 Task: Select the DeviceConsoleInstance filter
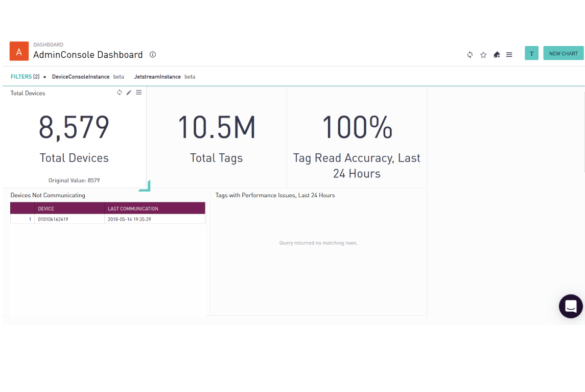click(x=82, y=76)
